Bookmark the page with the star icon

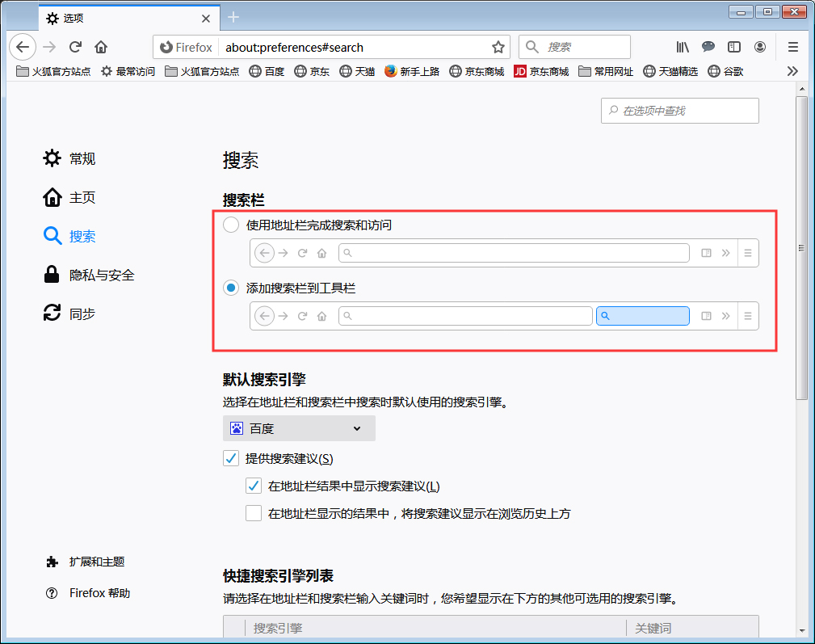coord(498,47)
